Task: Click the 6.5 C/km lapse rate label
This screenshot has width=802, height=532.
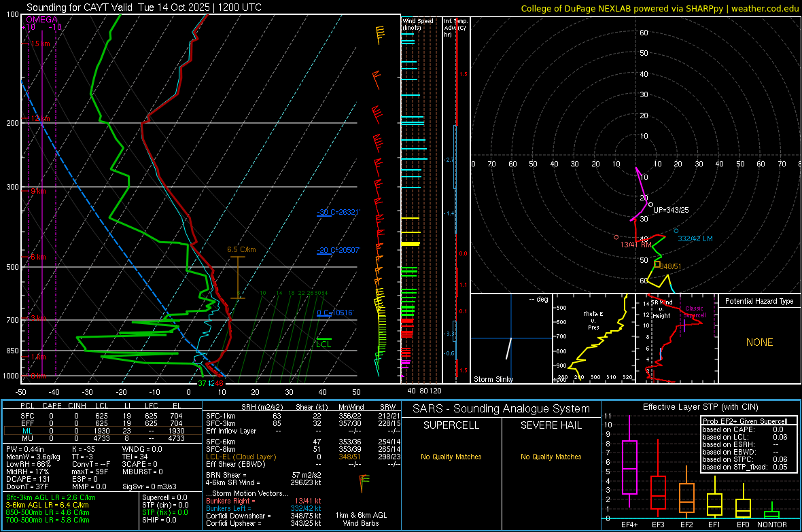Action: 241,249
